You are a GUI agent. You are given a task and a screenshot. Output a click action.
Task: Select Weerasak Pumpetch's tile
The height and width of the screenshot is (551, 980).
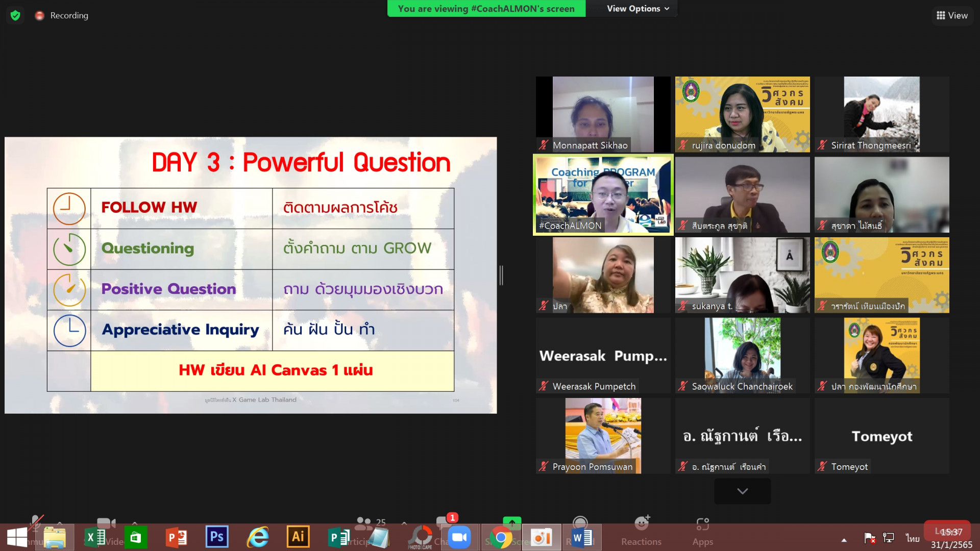[x=603, y=355]
